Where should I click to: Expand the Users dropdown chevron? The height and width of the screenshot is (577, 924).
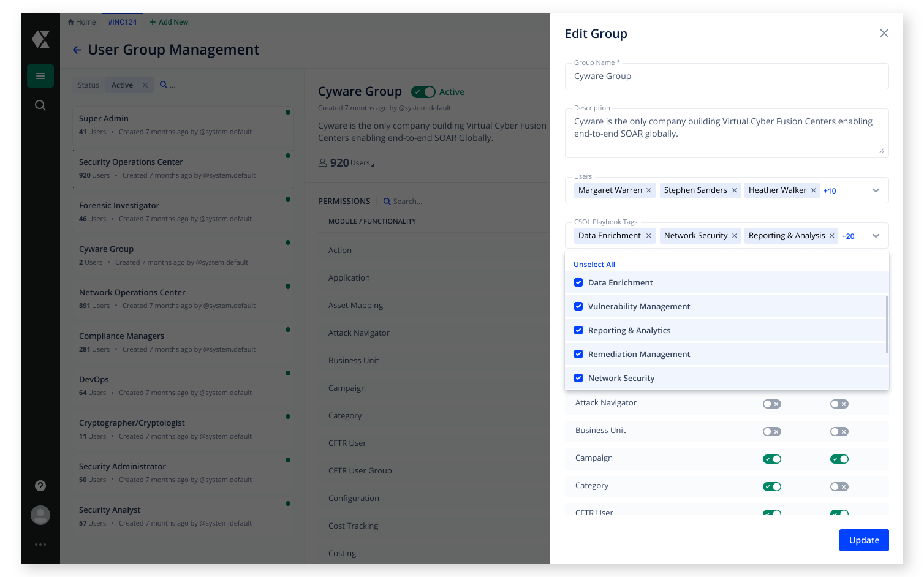[x=876, y=190]
